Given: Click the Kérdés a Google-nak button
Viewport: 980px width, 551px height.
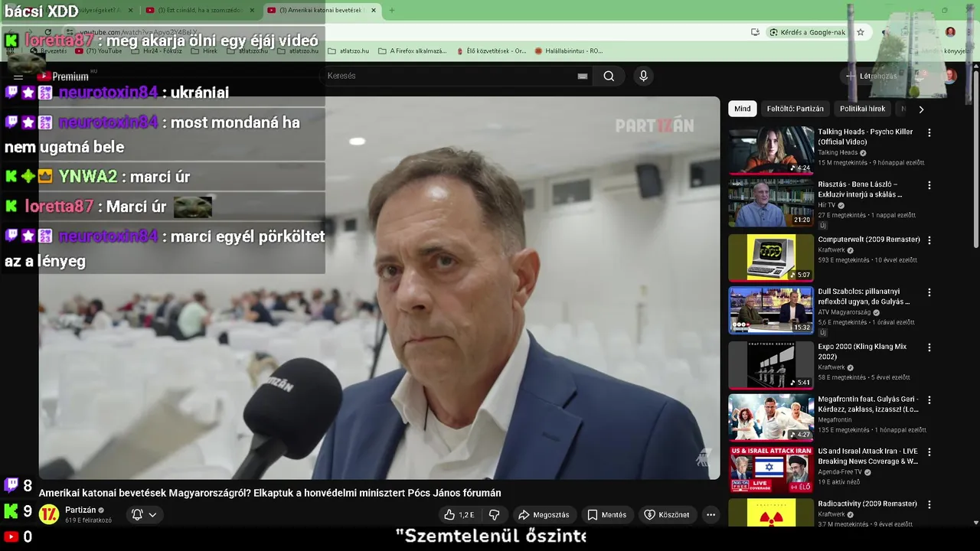Looking at the screenshot, I should pos(808,32).
